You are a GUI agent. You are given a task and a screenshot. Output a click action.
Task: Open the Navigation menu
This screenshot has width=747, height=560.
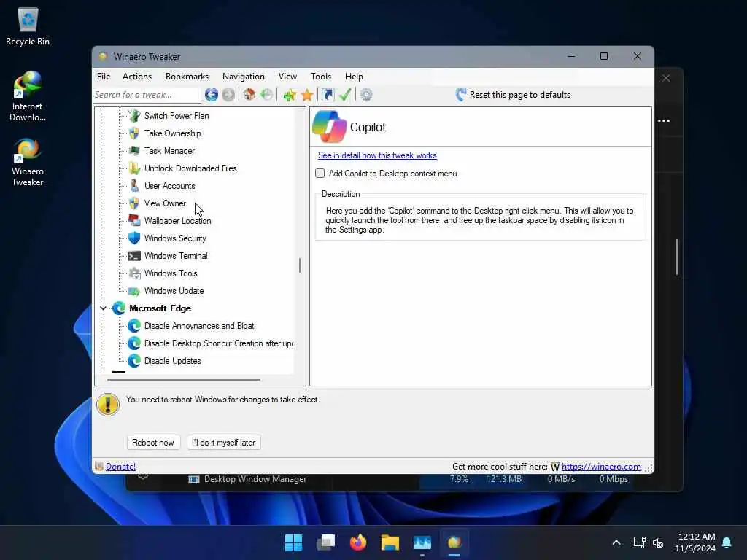pyautogui.click(x=244, y=77)
